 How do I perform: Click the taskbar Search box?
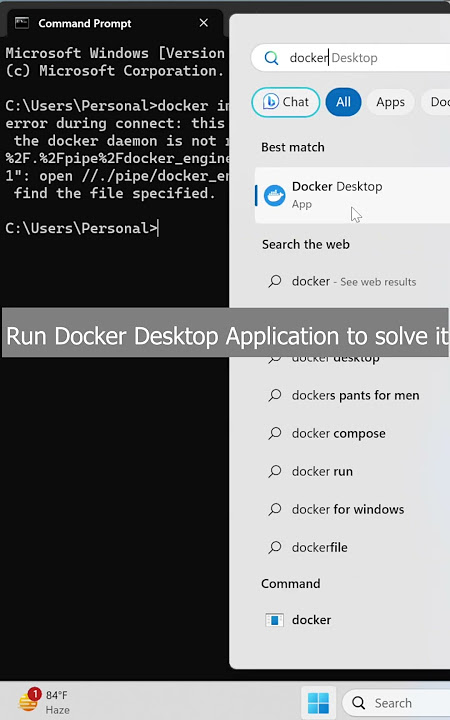(x=396, y=703)
